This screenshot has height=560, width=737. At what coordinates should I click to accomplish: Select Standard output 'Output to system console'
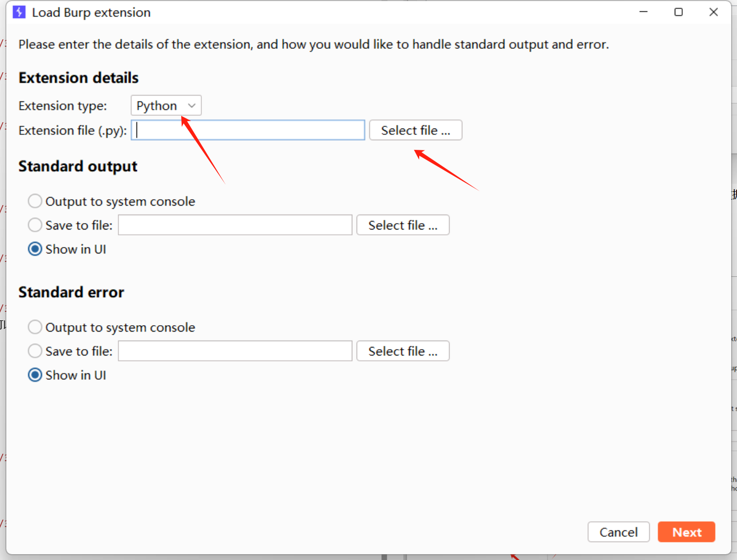35,201
